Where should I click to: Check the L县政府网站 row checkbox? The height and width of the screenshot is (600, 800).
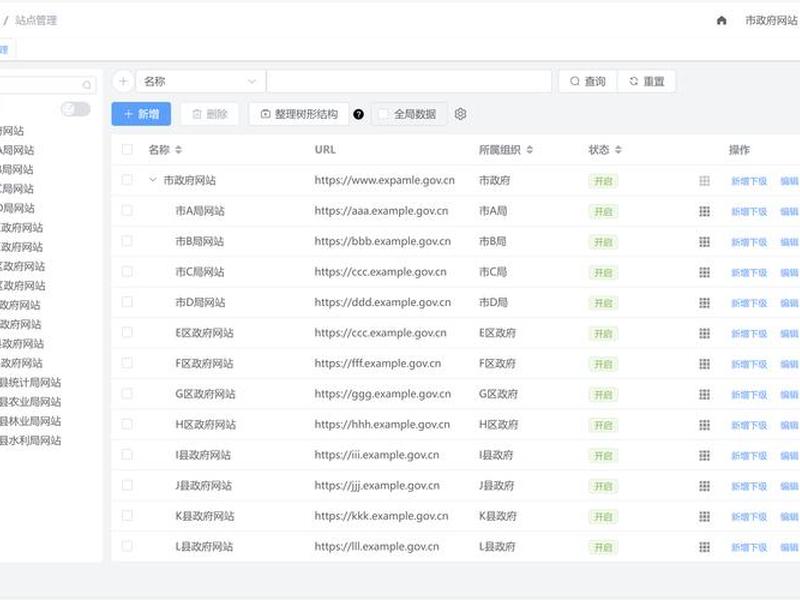[x=127, y=546]
